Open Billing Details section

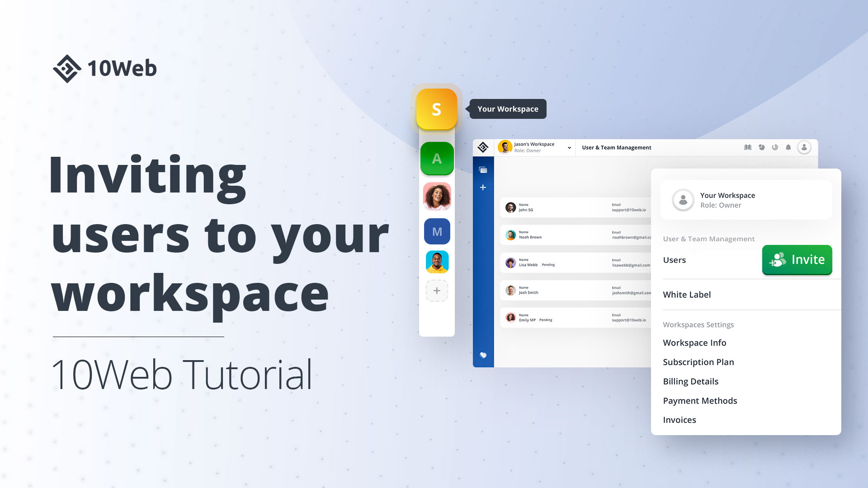point(691,381)
